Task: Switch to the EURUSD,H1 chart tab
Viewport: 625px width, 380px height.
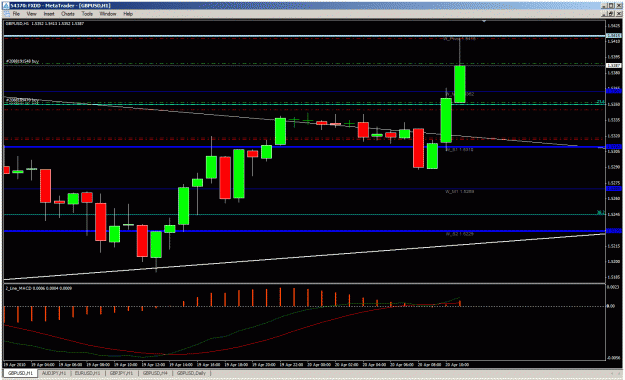Action: (x=88, y=373)
